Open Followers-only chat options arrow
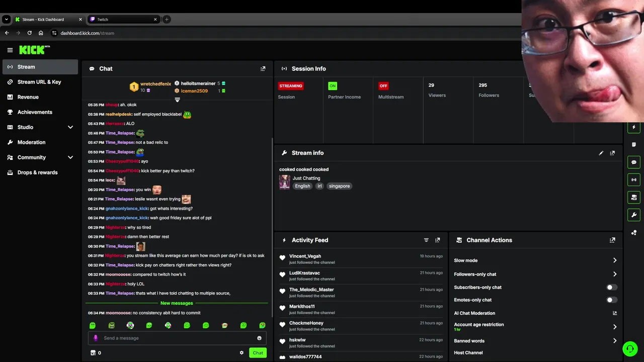This screenshot has height=362, width=644. 615,274
